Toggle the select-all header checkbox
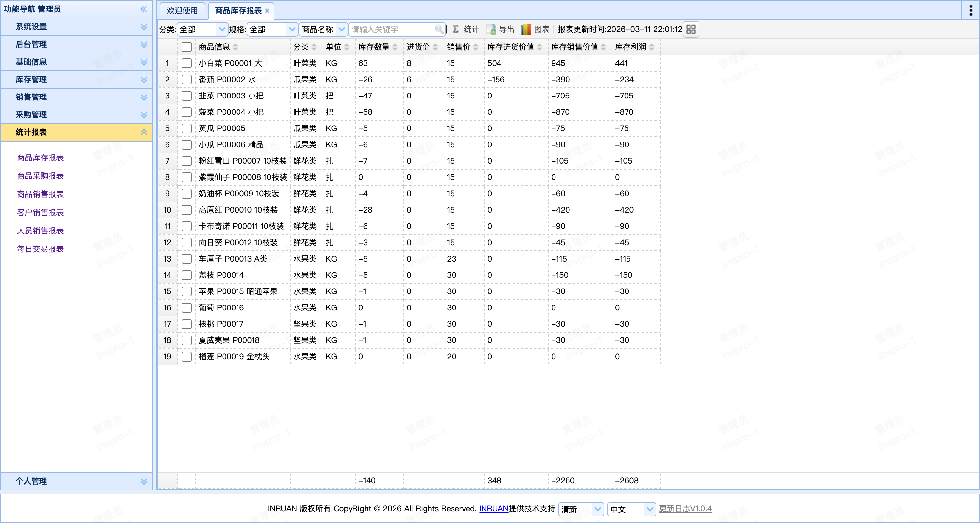 click(x=186, y=47)
